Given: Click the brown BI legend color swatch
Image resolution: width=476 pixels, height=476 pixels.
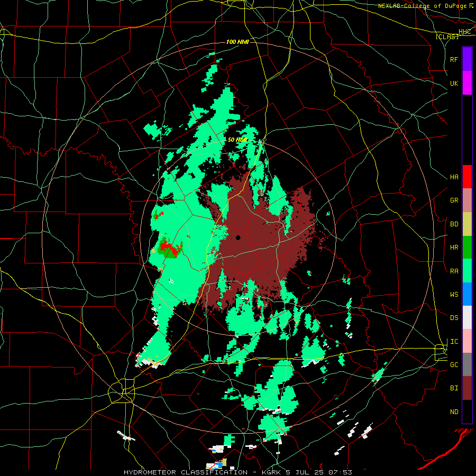Looking at the screenshot, I should pos(467,388).
